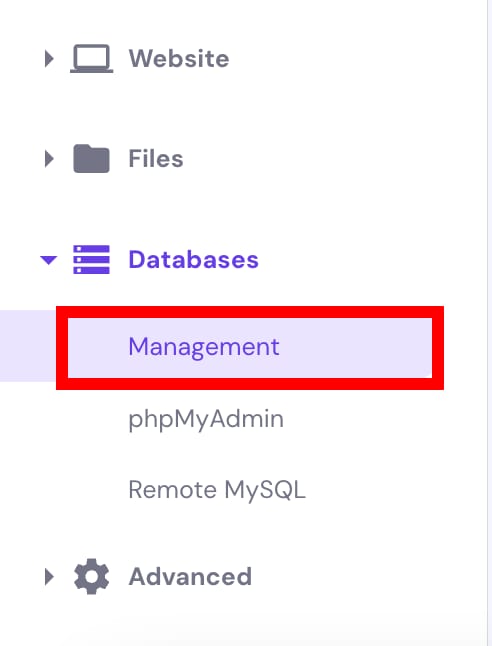Select the Files heading label
This screenshot has height=646, width=492.
[156, 159]
